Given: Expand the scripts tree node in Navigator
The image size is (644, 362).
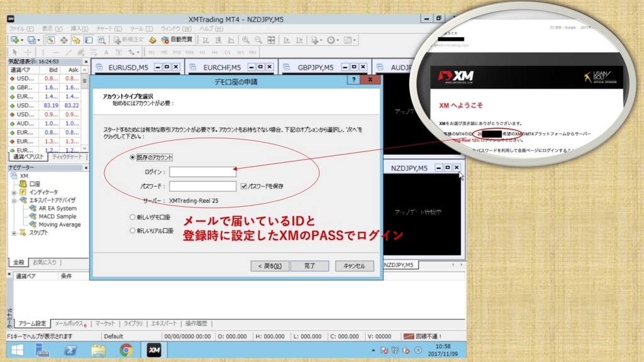Looking at the screenshot, I should point(14,233).
